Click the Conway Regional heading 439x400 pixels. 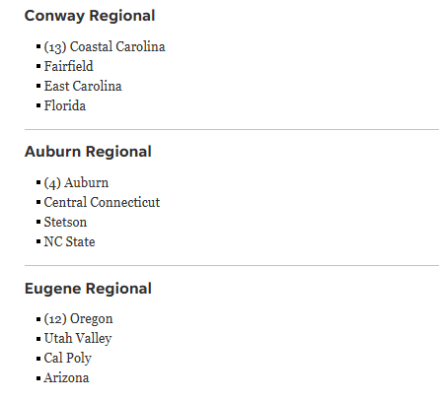(x=90, y=16)
